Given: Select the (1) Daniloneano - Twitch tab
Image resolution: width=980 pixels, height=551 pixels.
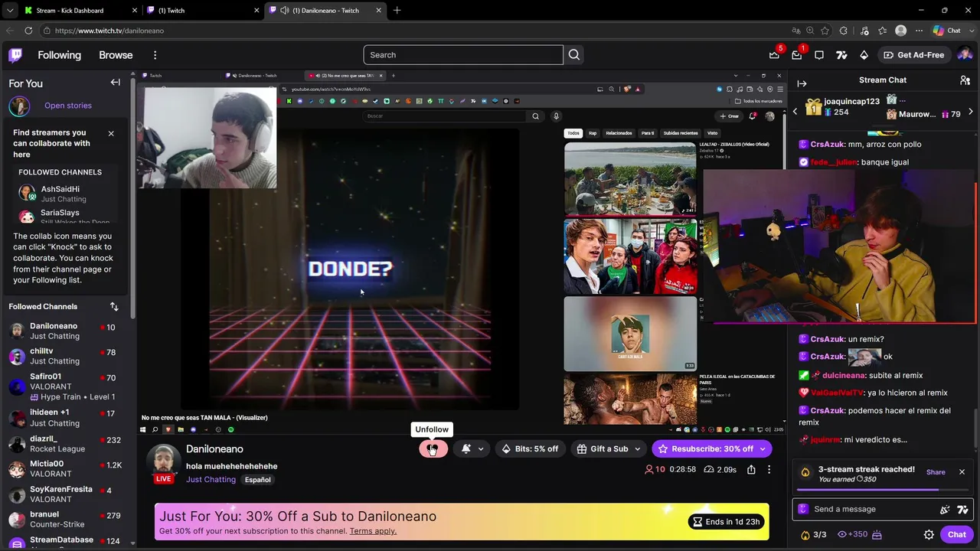Looking at the screenshot, I should (x=326, y=11).
